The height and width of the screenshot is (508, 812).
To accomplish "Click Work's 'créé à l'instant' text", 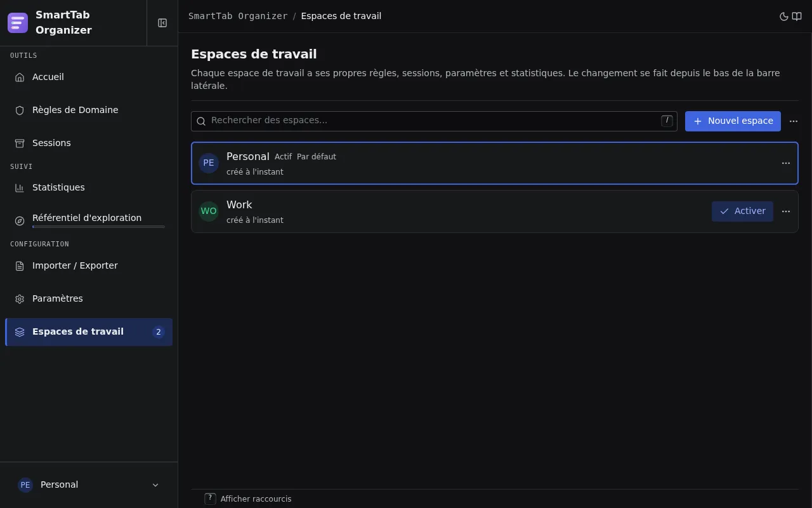I will point(255,220).
